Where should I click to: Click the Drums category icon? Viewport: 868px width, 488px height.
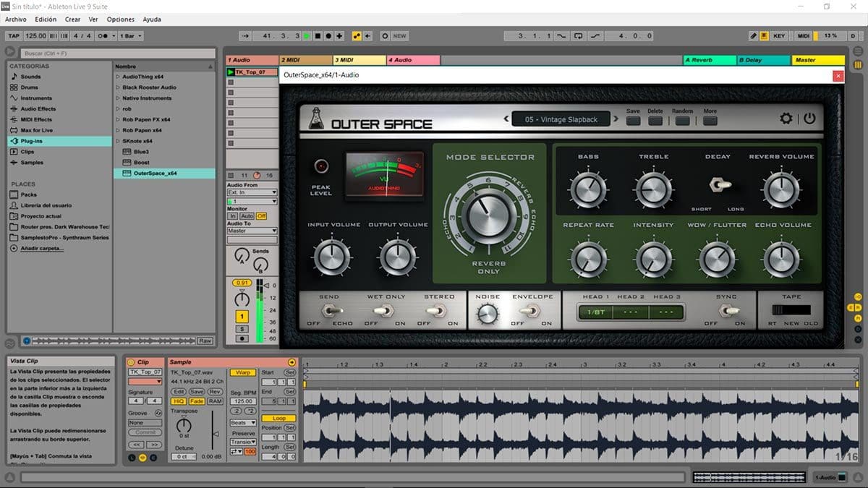14,87
